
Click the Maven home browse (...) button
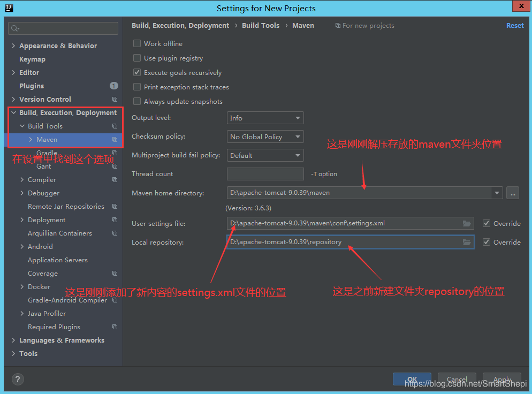coord(513,193)
